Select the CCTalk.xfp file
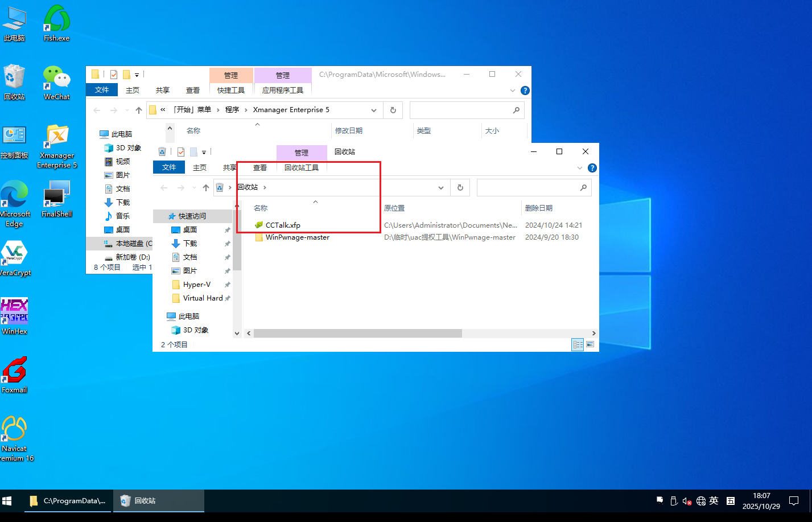The height and width of the screenshot is (522, 812). point(283,225)
